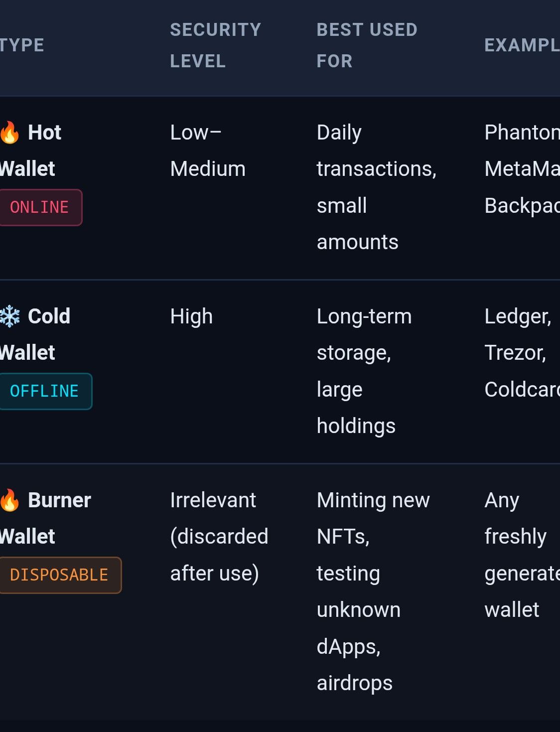Viewport: 560px width, 732px height.
Task: Click the EXAMPLES column header
Action: pyautogui.click(x=522, y=45)
